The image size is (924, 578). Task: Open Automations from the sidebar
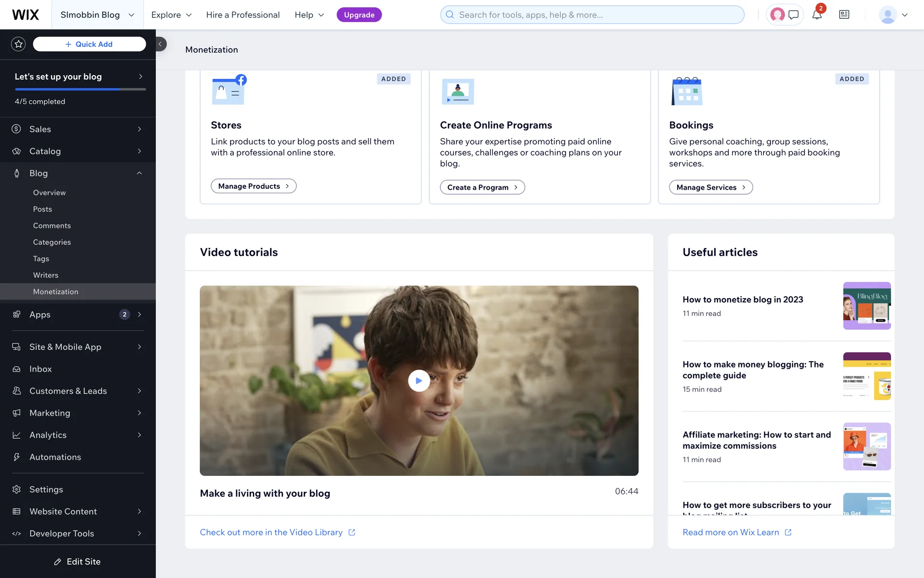click(x=55, y=457)
